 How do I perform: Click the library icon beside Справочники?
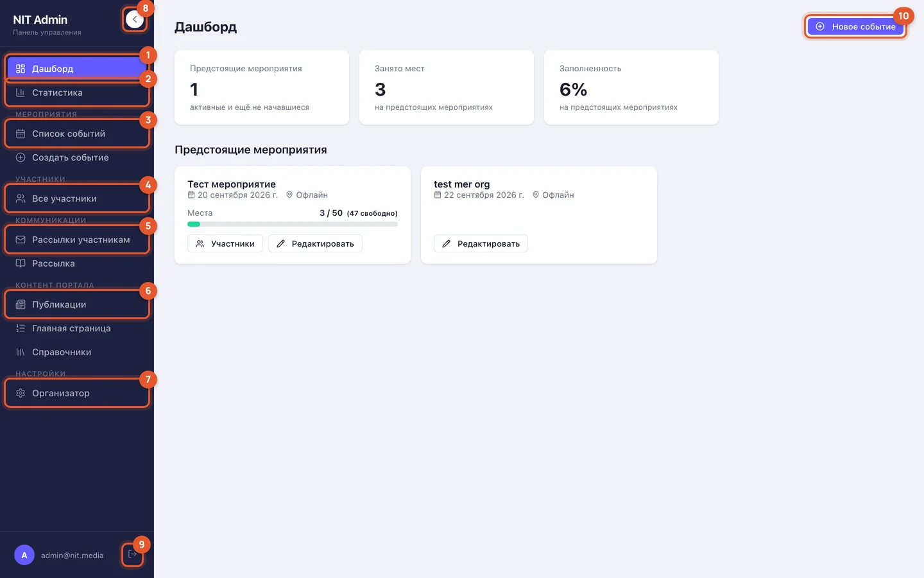tap(21, 352)
